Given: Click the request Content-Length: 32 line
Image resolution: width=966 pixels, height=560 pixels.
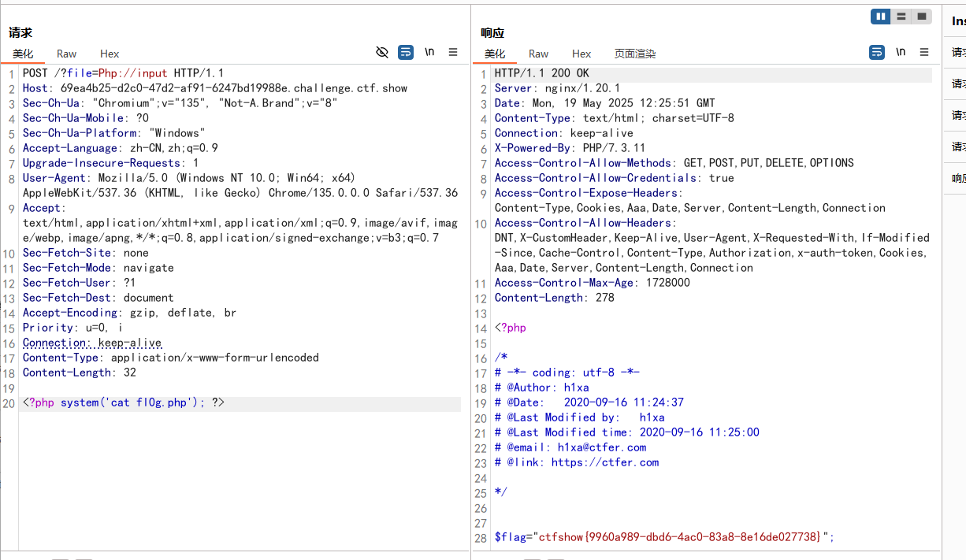Looking at the screenshot, I should [80, 373].
